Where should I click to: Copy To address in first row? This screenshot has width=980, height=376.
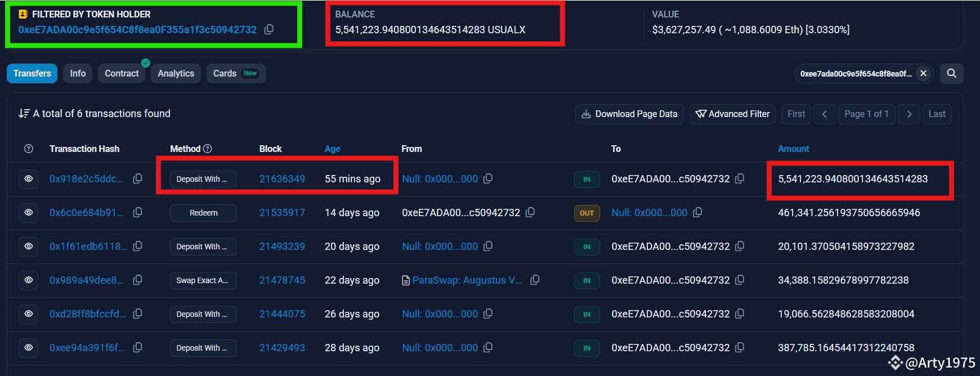tap(740, 178)
